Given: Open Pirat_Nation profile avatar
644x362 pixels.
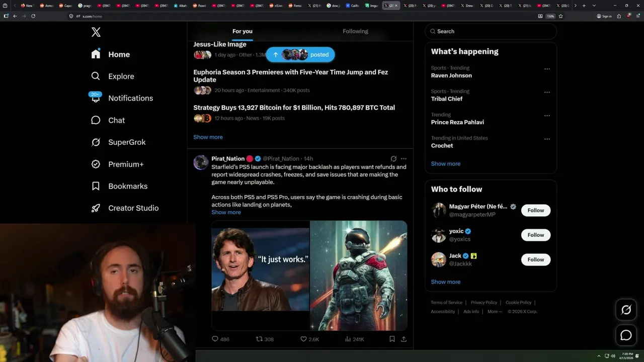Looking at the screenshot, I should click(x=201, y=162).
